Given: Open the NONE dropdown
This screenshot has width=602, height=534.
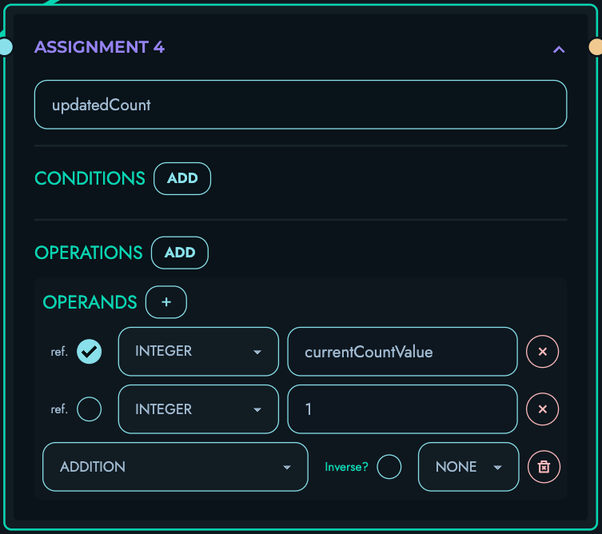Looking at the screenshot, I should coord(468,467).
